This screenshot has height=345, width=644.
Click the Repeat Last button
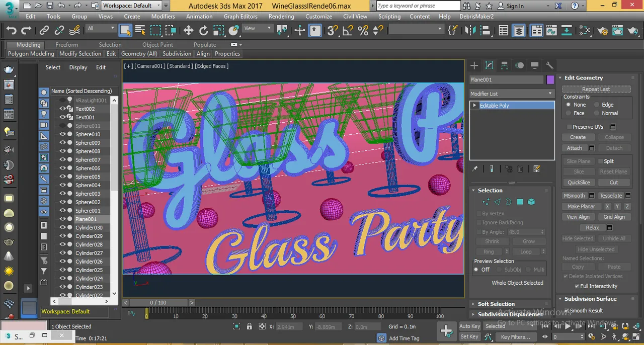(x=596, y=89)
